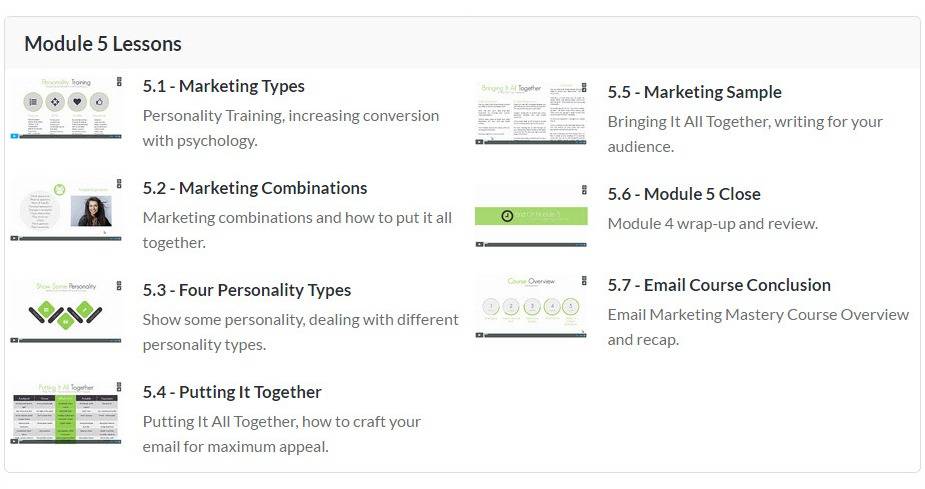Click the corner icon on 5.6 thumbnail
Screen dimensions: 925x489
pyautogui.click(x=584, y=188)
